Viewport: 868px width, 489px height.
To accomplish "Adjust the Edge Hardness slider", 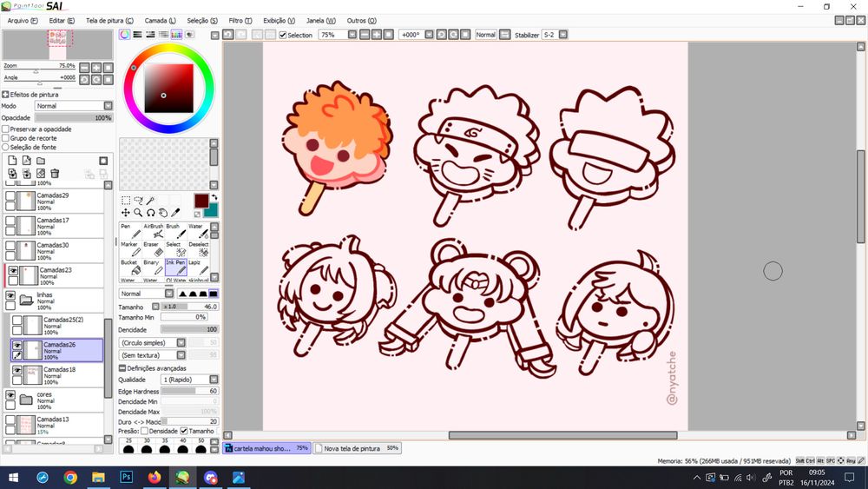I will click(x=190, y=391).
